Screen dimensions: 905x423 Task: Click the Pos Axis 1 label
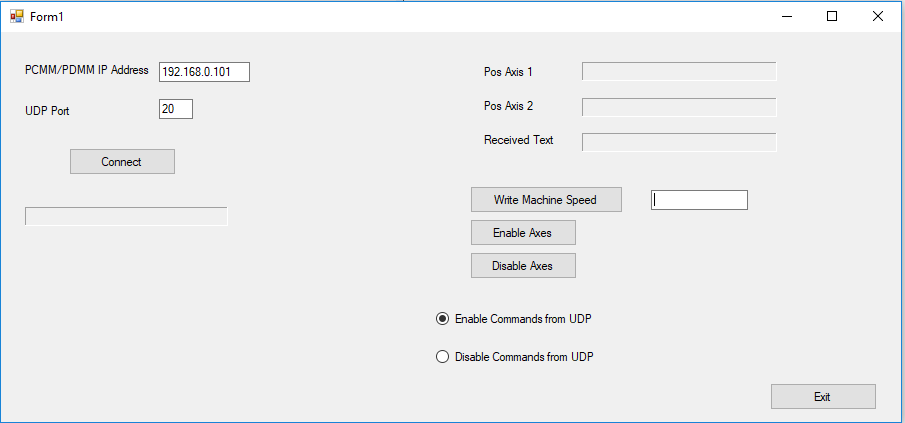[x=508, y=72]
